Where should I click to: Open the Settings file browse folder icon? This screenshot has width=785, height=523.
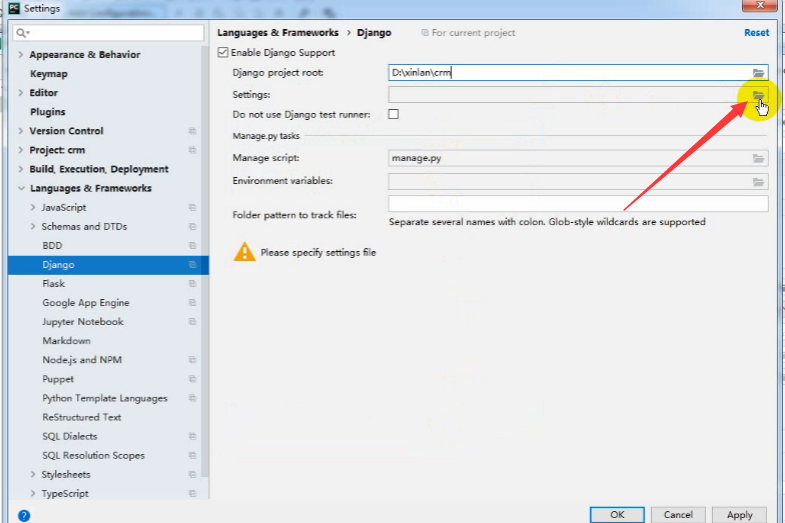click(758, 95)
